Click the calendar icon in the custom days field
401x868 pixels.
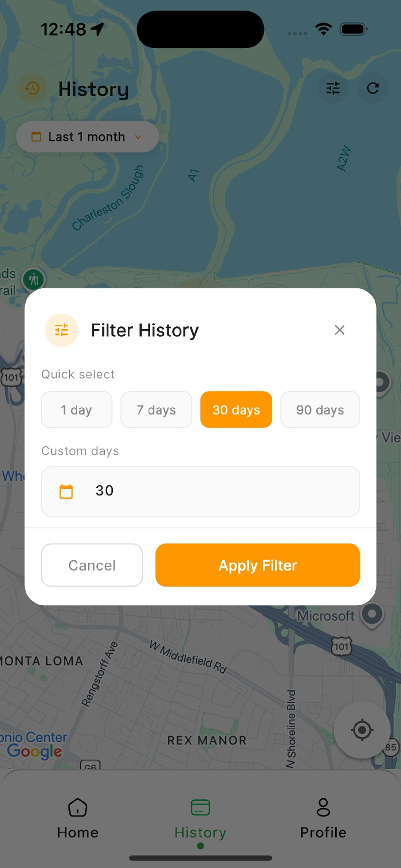coord(66,491)
